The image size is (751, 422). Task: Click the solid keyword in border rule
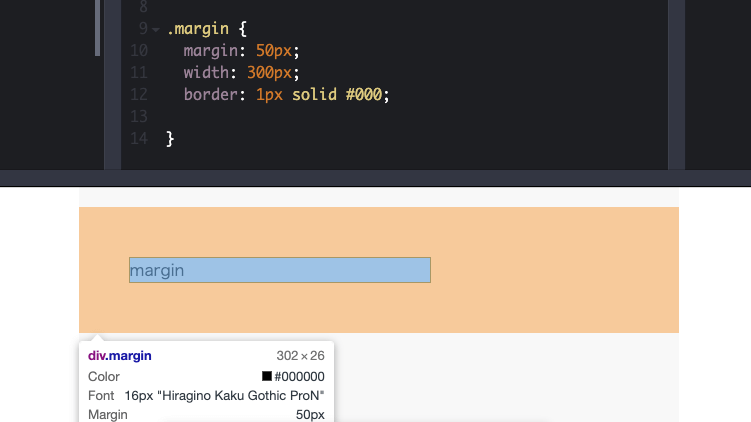click(313, 95)
